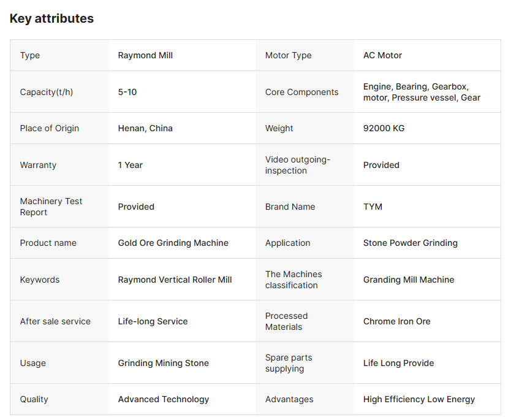Click the AC Motor value
Screen dimensions: 511x420
pos(382,55)
